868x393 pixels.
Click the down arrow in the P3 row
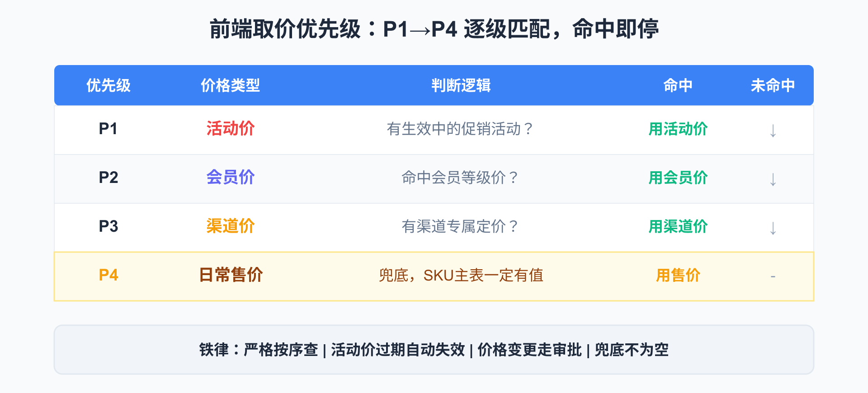773,228
